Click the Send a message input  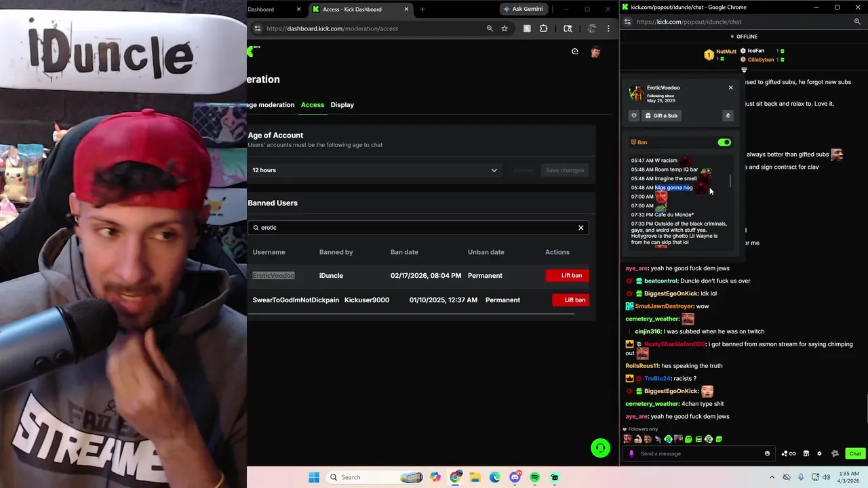click(x=698, y=453)
